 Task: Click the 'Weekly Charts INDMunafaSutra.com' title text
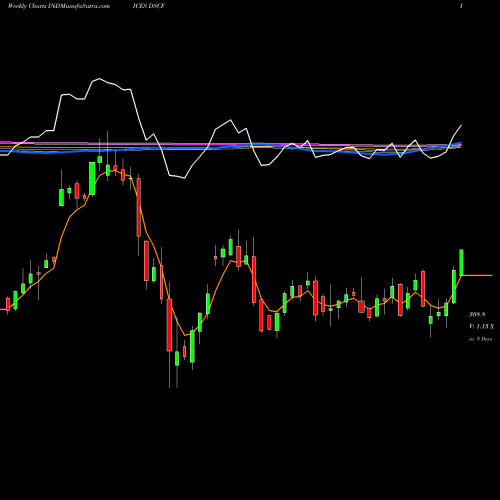pyautogui.click(x=59, y=6)
